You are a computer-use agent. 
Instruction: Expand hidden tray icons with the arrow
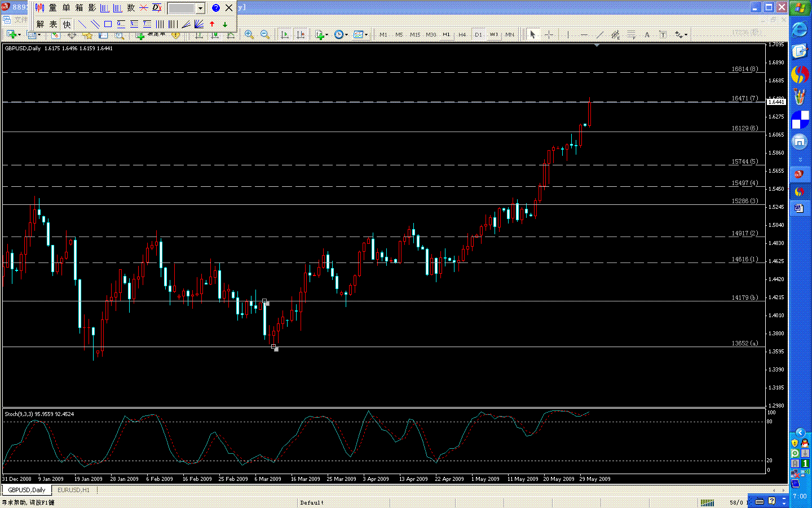coord(800,432)
